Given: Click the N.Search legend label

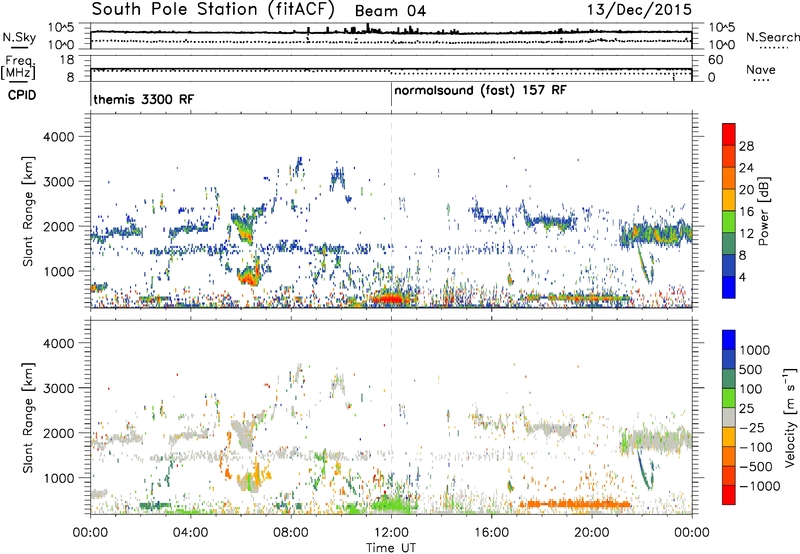Looking at the screenshot, I should tap(772, 37).
